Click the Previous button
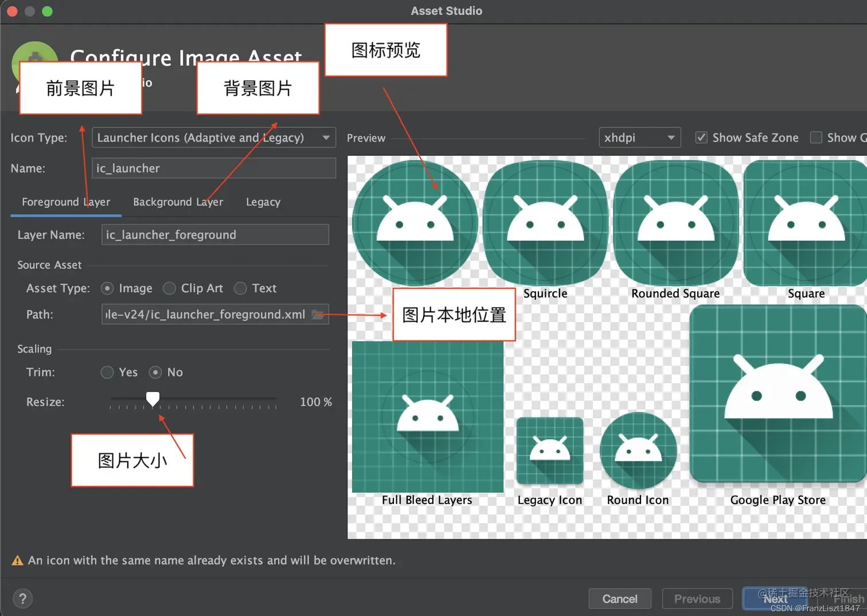Viewport: 867px width, 616px height. [697, 599]
